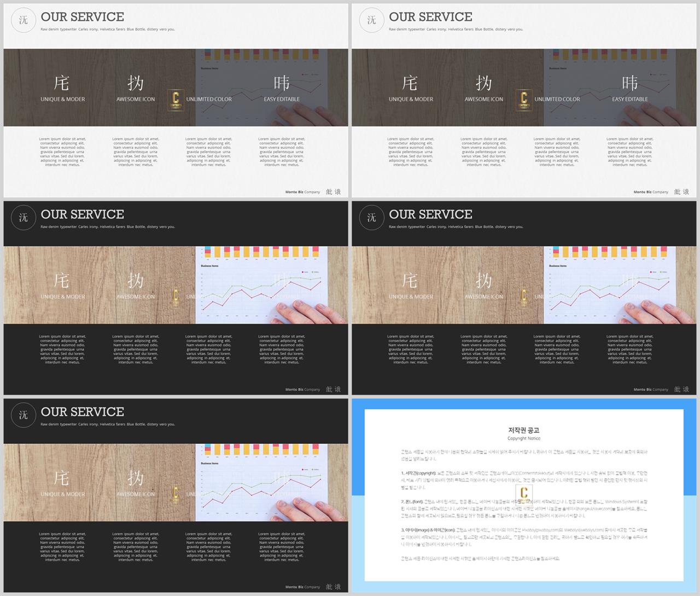Click the circular logo icon in the middle-right dark slide
700x596 pixels.
tap(372, 218)
